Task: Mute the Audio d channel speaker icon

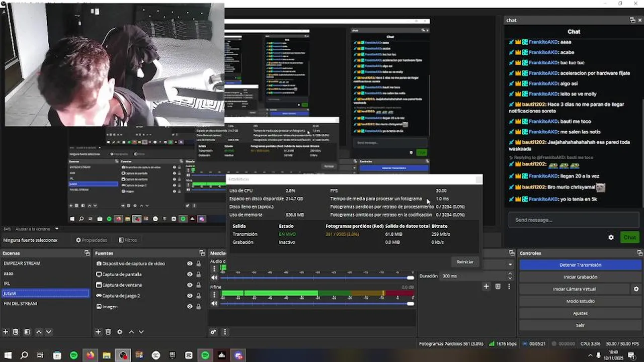Action: point(214,278)
